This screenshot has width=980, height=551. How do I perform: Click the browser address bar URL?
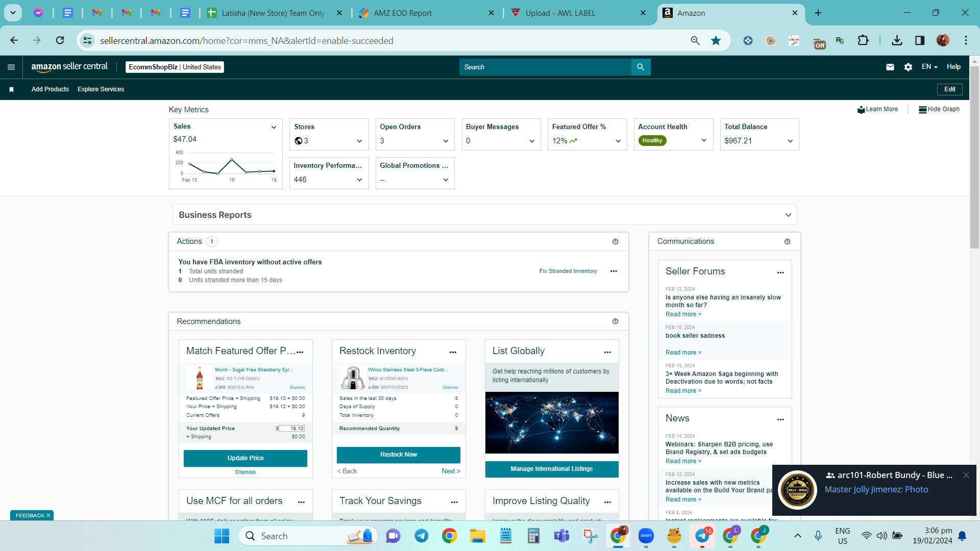click(247, 40)
